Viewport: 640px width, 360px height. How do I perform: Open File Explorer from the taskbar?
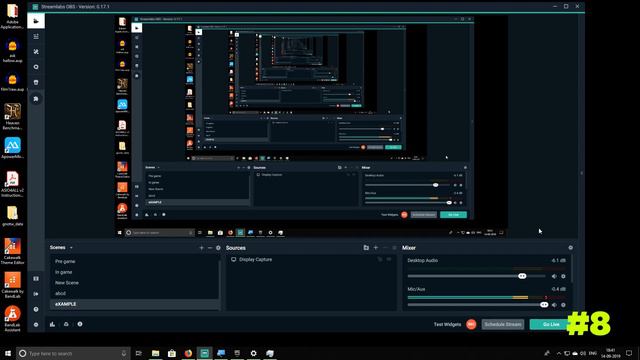[x=156, y=353]
